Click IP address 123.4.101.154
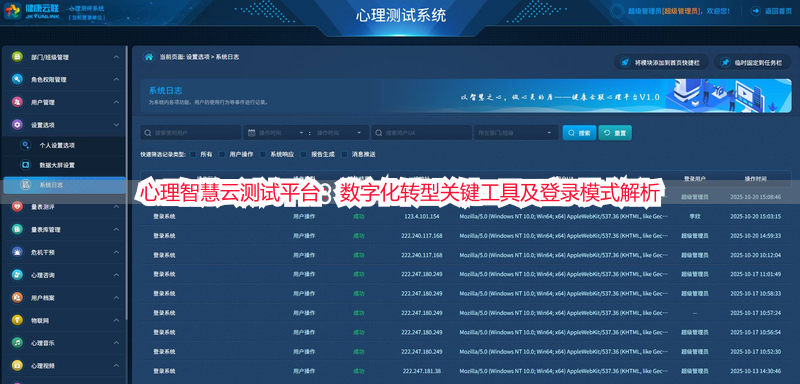 coord(421,216)
